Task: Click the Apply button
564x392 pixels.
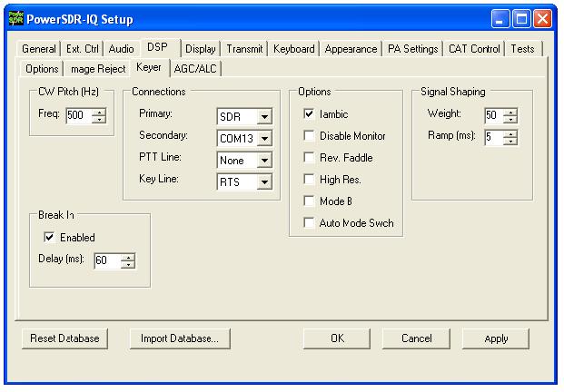Action: (x=496, y=338)
